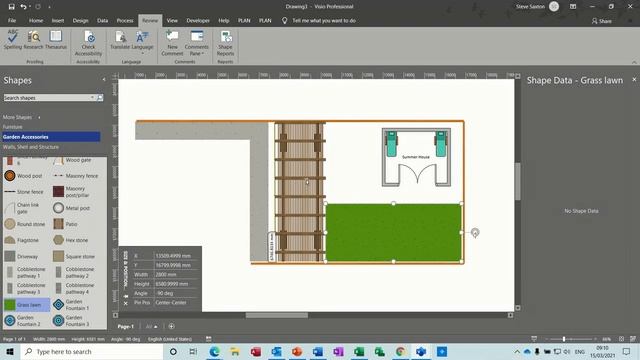Select the Flagstone shape
The image size is (640, 360).
(x=22, y=240)
